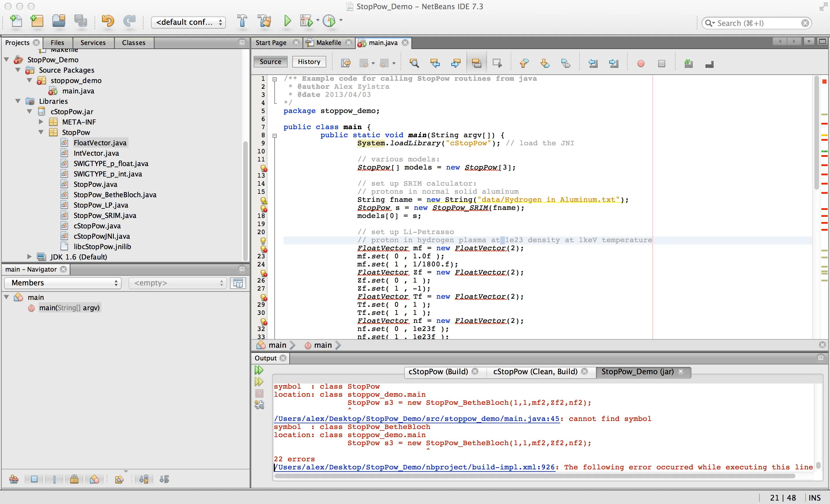The height and width of the screenshot is (504, 830).
Task: Click the Find Selection magnifier icon
Action: point(414,63)
